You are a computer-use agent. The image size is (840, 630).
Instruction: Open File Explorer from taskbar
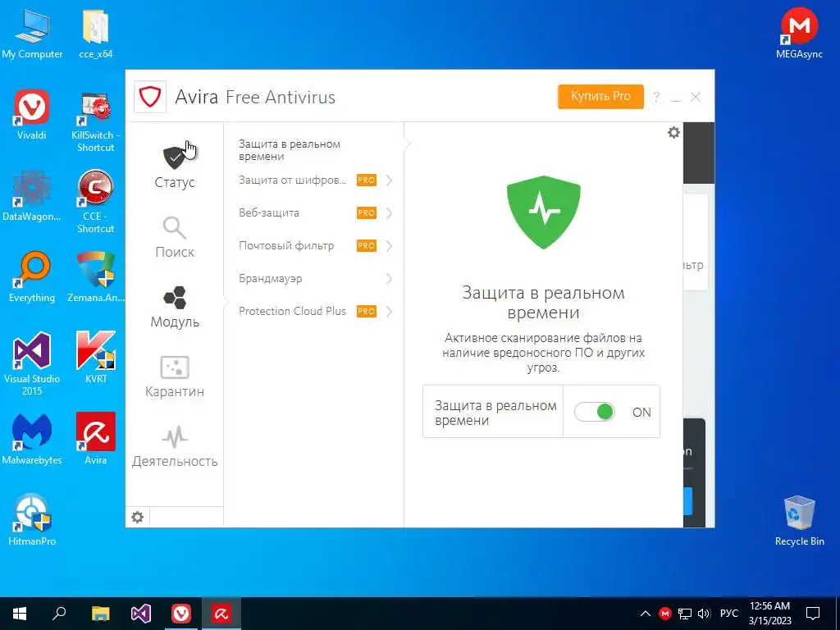click(x=100, y=614)
